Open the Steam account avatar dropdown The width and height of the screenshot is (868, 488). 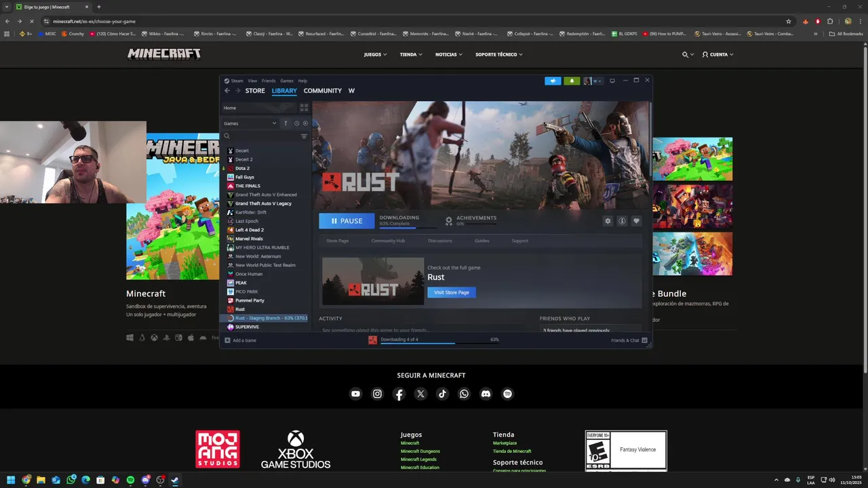(593, 81)
